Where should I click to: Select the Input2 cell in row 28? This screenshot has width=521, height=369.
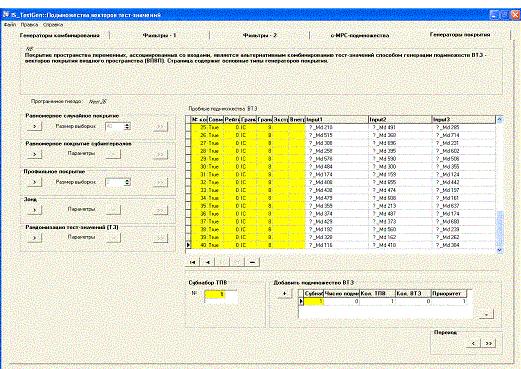400,151
